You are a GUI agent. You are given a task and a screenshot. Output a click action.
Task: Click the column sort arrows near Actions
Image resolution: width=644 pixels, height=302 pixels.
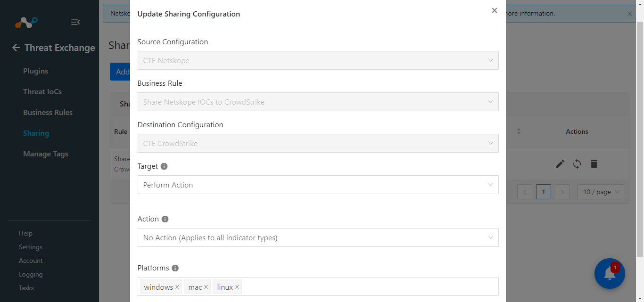[x=519, y=131]
